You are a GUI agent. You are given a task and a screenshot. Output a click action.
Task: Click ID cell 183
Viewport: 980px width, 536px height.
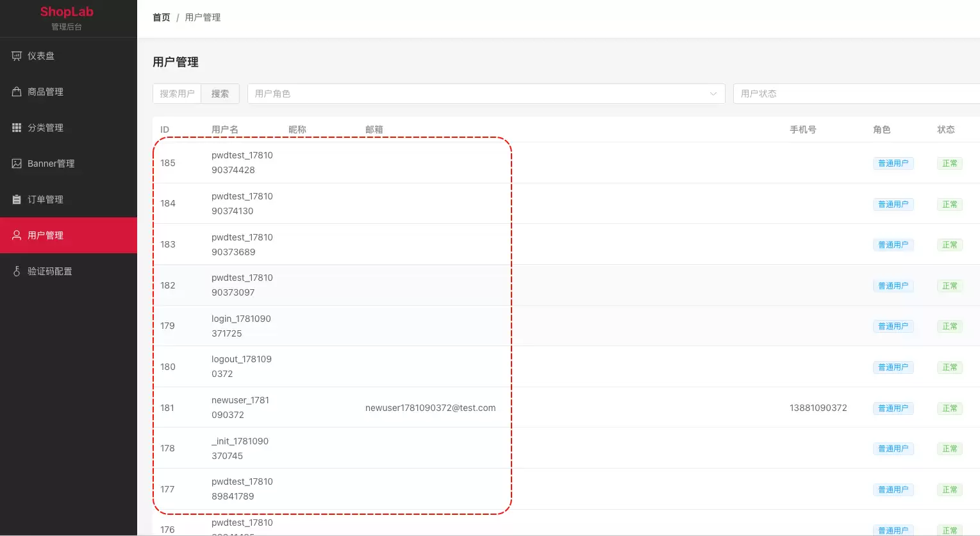tap(168, 244)
